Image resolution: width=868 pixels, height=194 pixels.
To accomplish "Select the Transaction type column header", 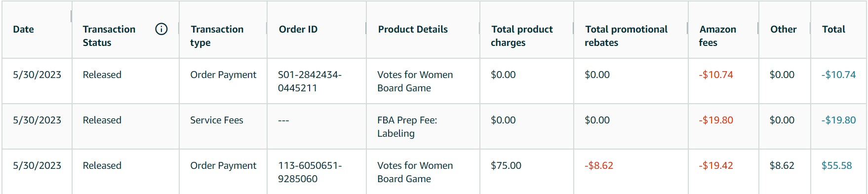I will point(217,36).
